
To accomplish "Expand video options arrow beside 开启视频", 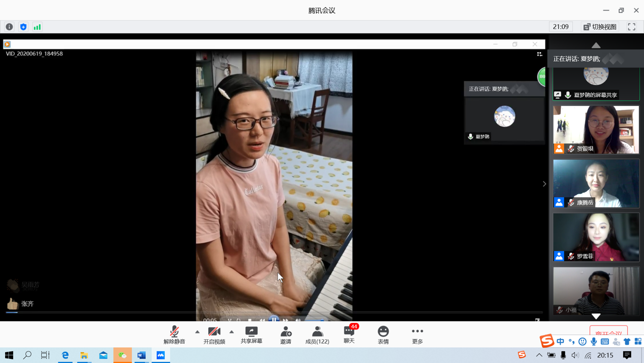I will point(232,332).
